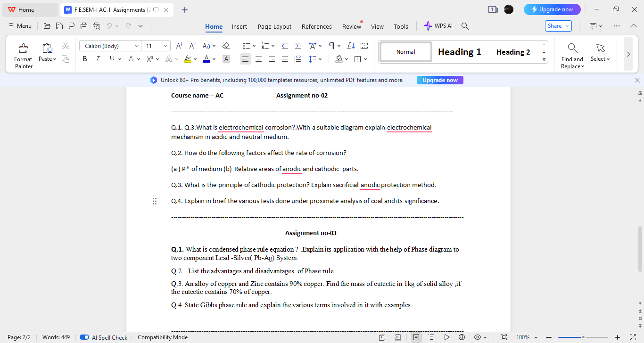This screenshot has width=644, height=343.
Task: Click the yellow text highlight color button
Action: pyautogui.click(x=188, y=59)
